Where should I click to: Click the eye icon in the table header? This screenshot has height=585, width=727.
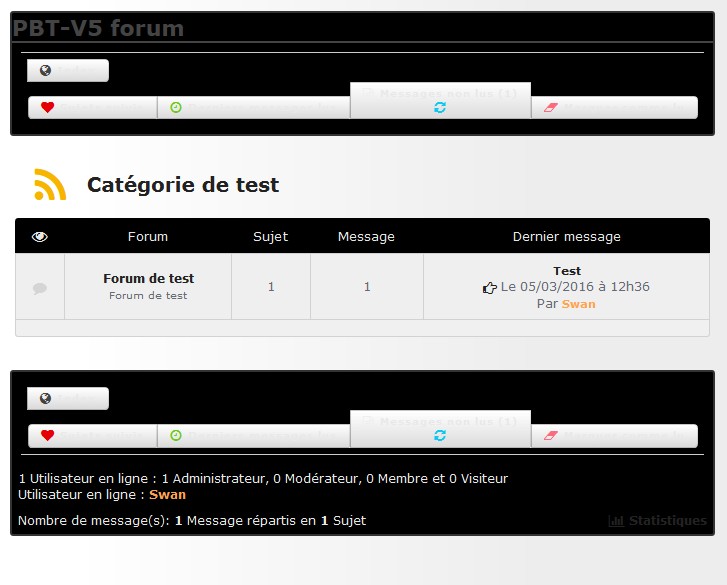point(40,237)
